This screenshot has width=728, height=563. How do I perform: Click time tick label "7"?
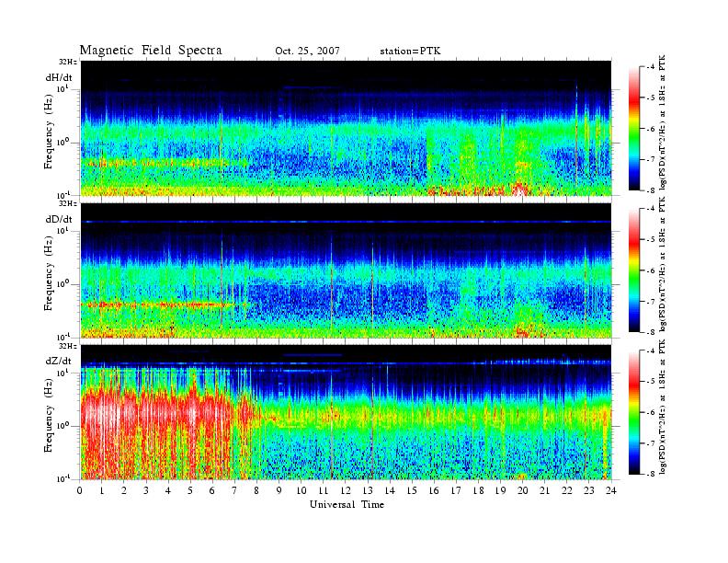(x=234, y=490)
